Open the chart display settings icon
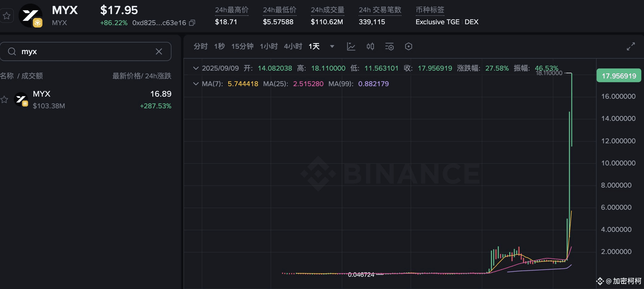This screenshot has width=644, height=289. (390, 46)
